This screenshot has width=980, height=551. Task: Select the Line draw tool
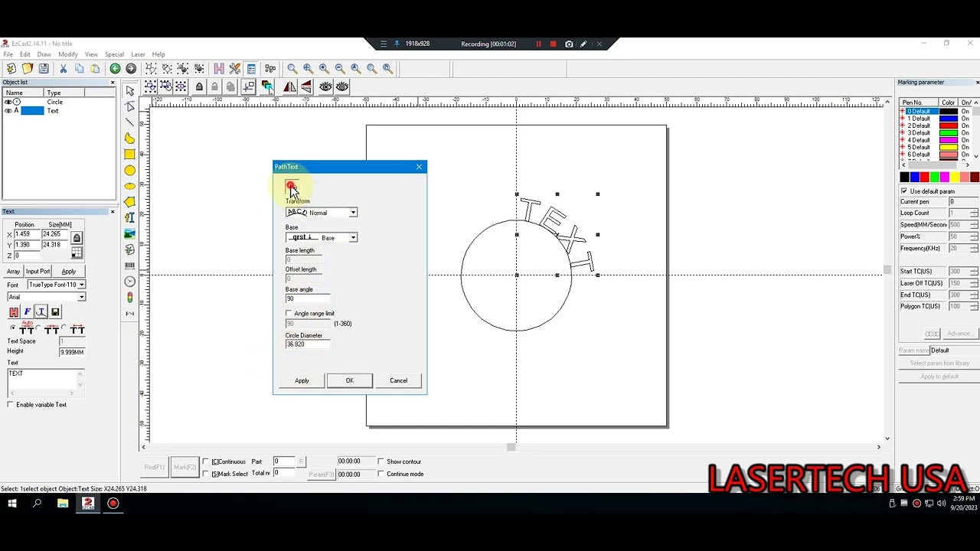tap(129, 122)
